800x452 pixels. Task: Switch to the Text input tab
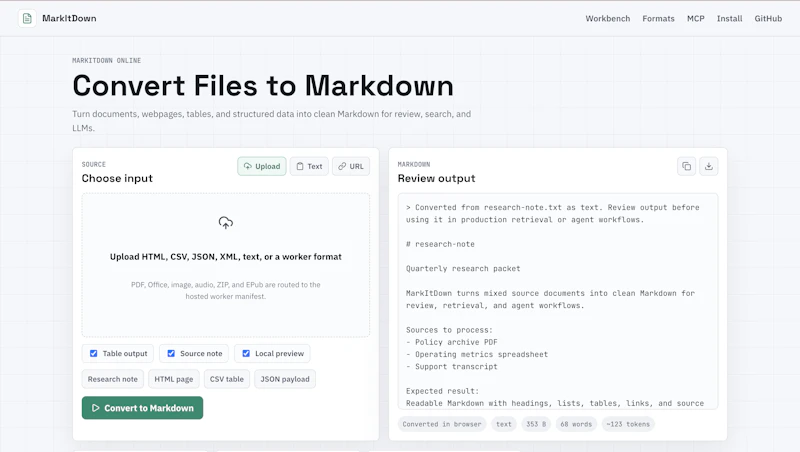(x=309, y=166)
